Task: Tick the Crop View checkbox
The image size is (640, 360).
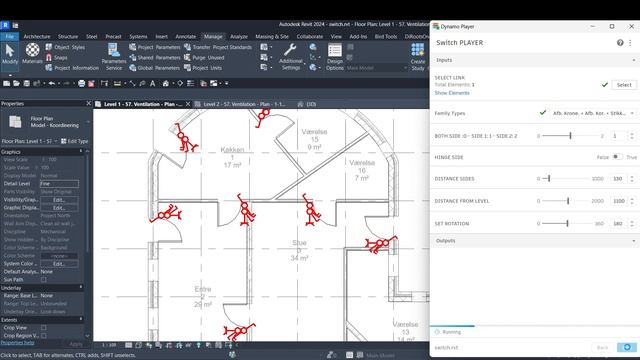Action: click(x=44, y=328)
